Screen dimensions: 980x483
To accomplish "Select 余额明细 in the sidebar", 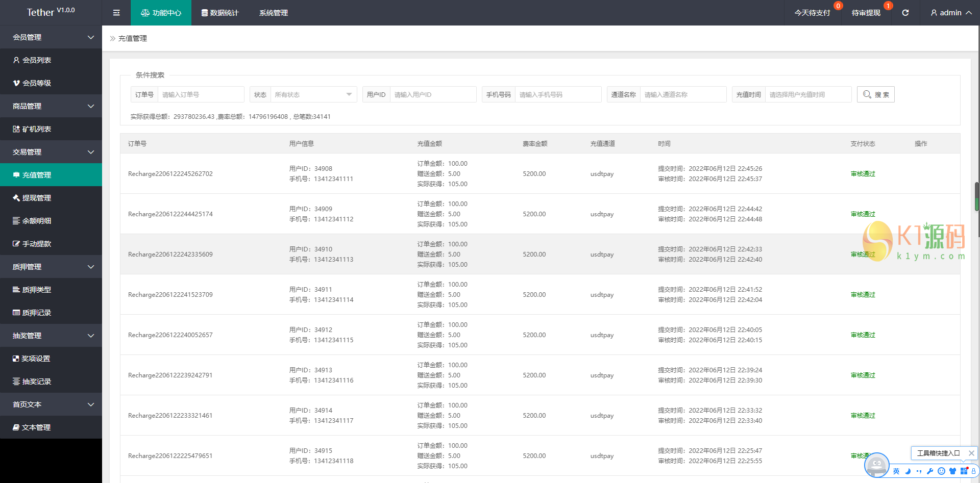I will pos(37,221).
